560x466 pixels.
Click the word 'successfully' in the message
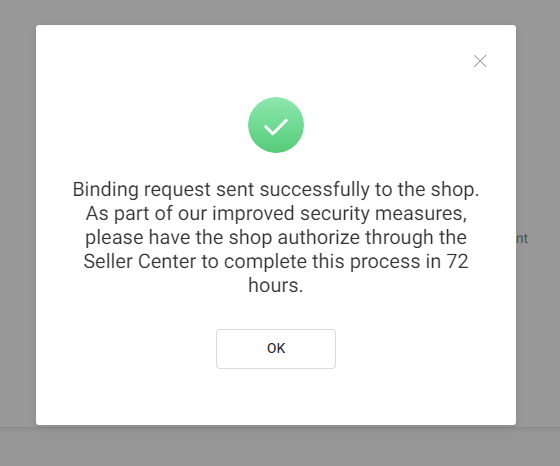tap(314, 189)
